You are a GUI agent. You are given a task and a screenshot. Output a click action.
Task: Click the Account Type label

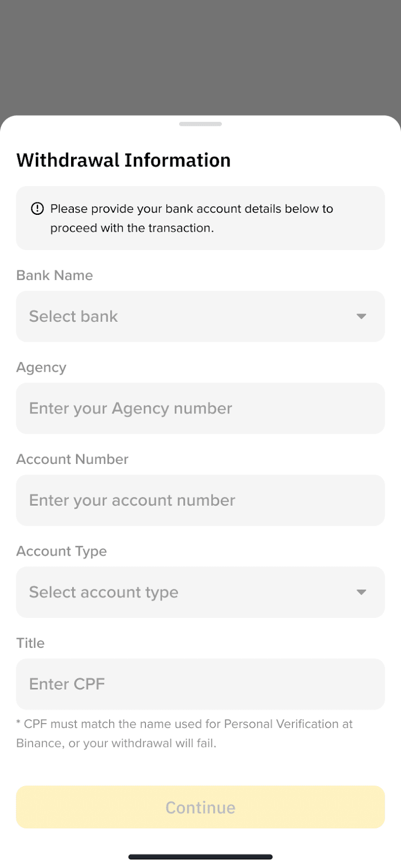61,551
